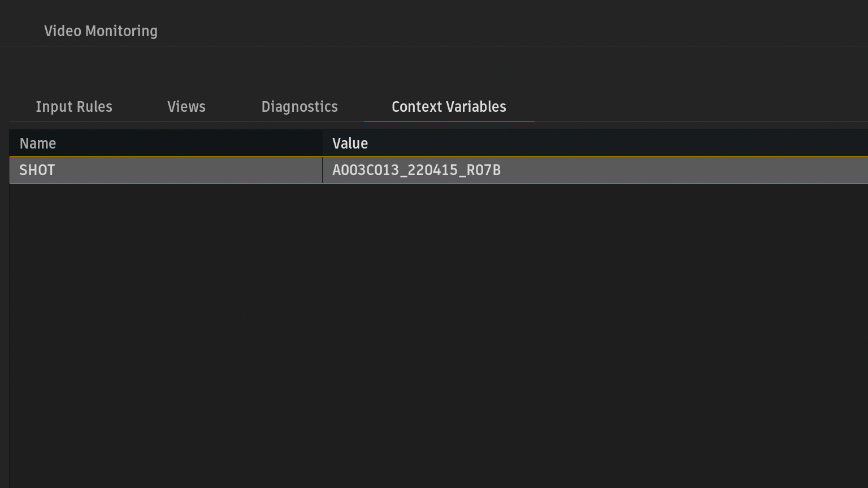Click the blue underline beneath Context Variables
Viewport: 868px width, 488px height.
pyautogui.click(x=449, y=121)
